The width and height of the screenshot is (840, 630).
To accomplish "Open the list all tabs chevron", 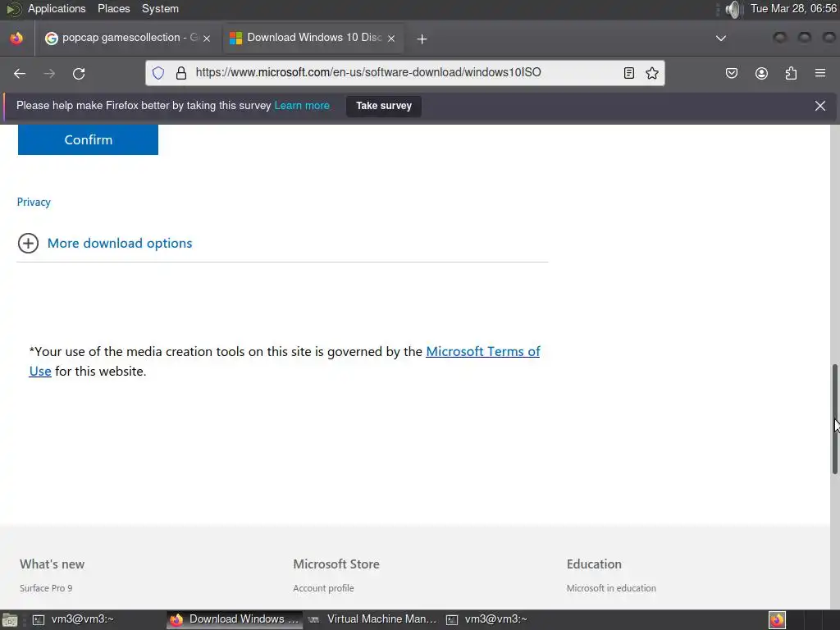I will [721, 39].
